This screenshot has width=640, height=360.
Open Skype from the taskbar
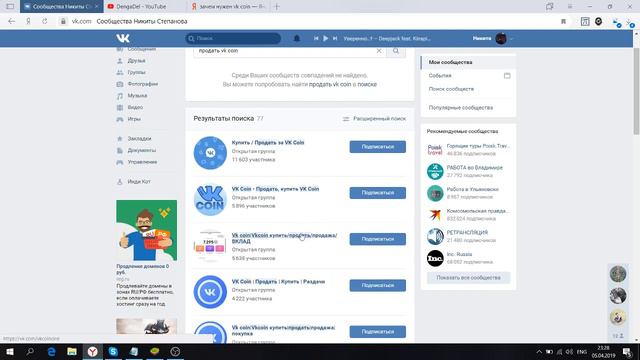(x=113, y=351)
